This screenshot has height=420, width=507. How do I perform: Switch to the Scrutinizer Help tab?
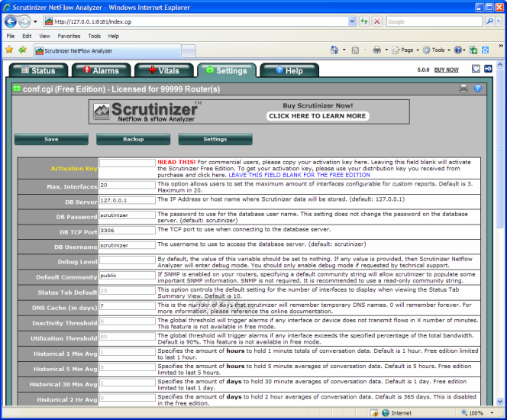289,70
